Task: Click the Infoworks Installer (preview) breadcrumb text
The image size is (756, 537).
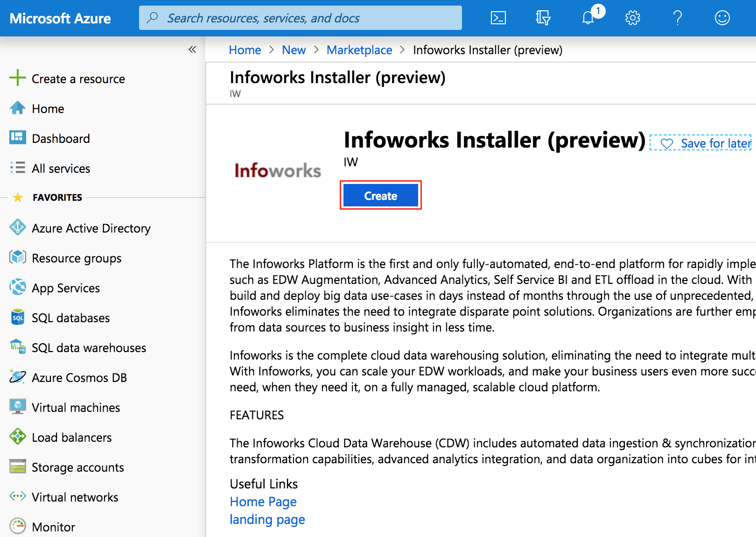Action: click(x=488, y=50)
